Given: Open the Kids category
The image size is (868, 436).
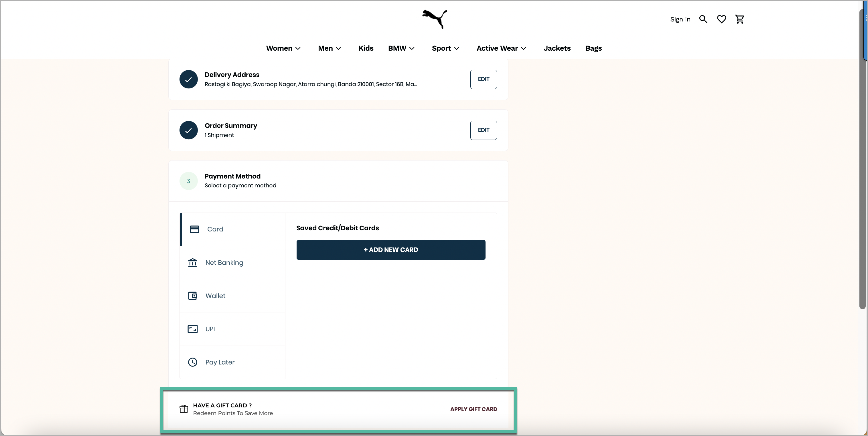Looking at the screenshot, I should pyautogui.click(x=366, y=48).
